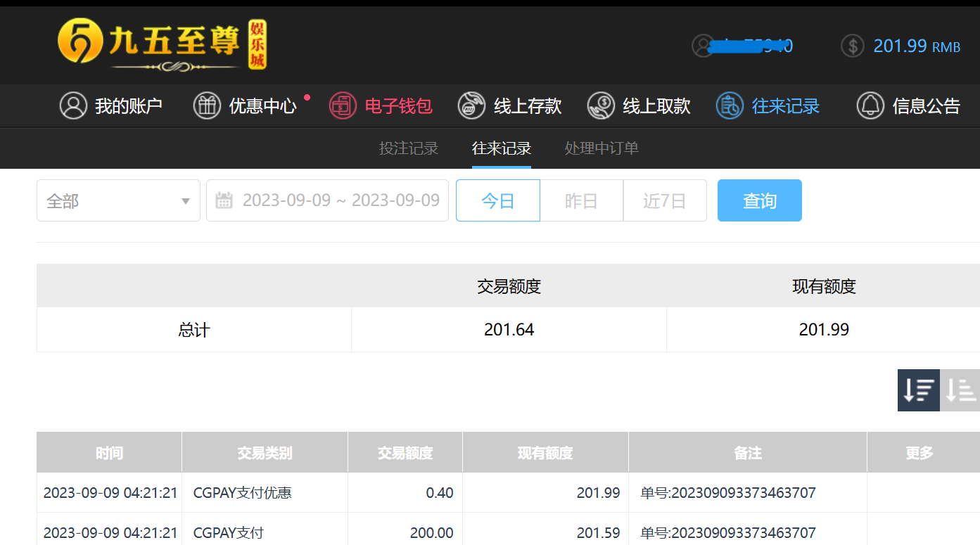Click the 总计 summary row label
The width and height of the screenshot is (980, 545).
[x=194, y=329]
